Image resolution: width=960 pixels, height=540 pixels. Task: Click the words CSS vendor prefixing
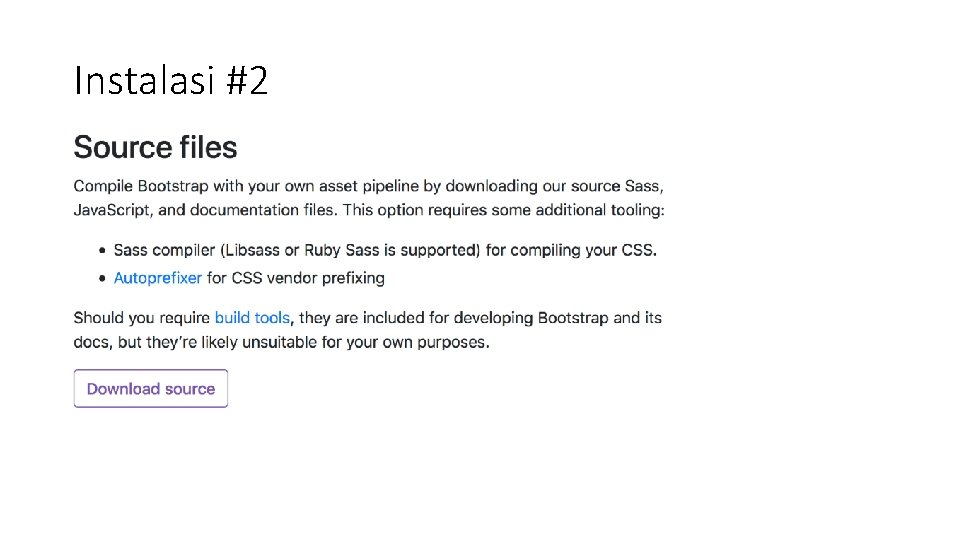coord(296,278)
